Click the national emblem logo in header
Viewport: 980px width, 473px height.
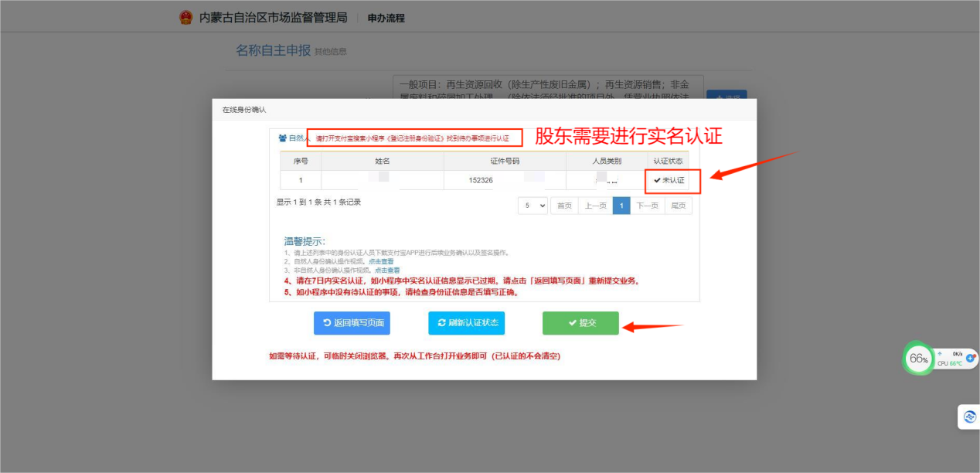pyautogui.click(x=185, y=17)
